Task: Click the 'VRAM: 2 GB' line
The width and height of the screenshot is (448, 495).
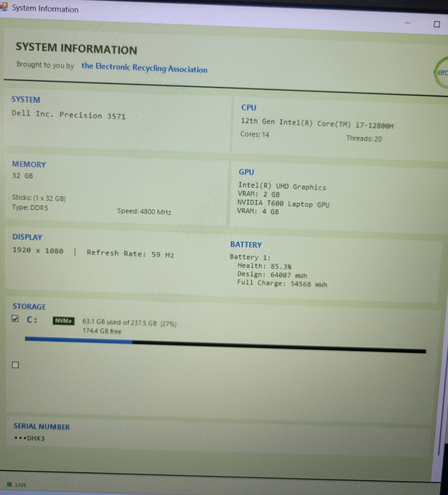Action: click(x=259, y=194)
